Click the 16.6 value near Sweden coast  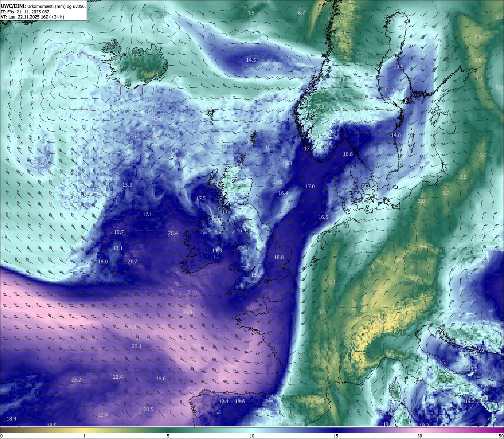tap(348, 154)
